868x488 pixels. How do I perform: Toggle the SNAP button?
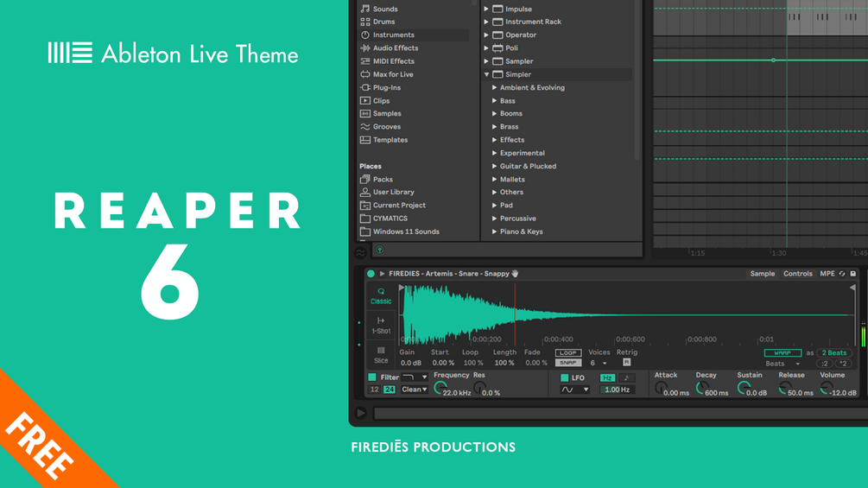[568, 363]
